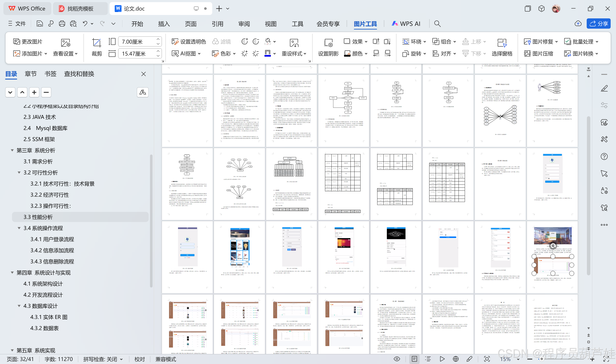Image resolution: width=616 pixels, height=364 pixels.
Task: Collapse 4.3 数据库设计 node
Action: tap(19, 306)
